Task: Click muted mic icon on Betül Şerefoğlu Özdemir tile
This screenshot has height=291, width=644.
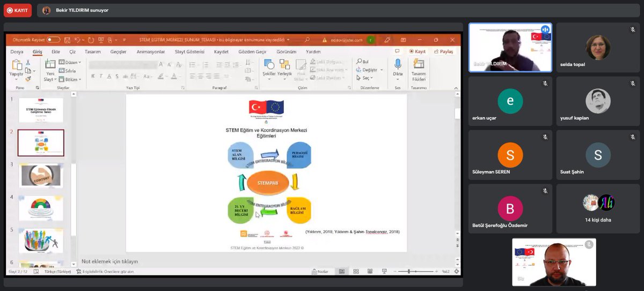Action: (x=545, y=191)
